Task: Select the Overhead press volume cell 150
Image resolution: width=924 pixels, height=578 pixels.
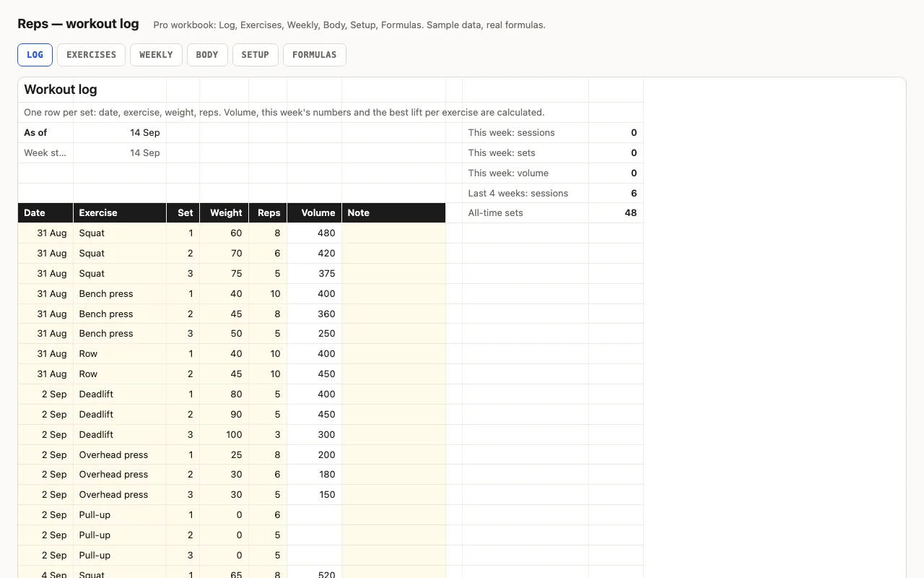Action: pos(315,495)
